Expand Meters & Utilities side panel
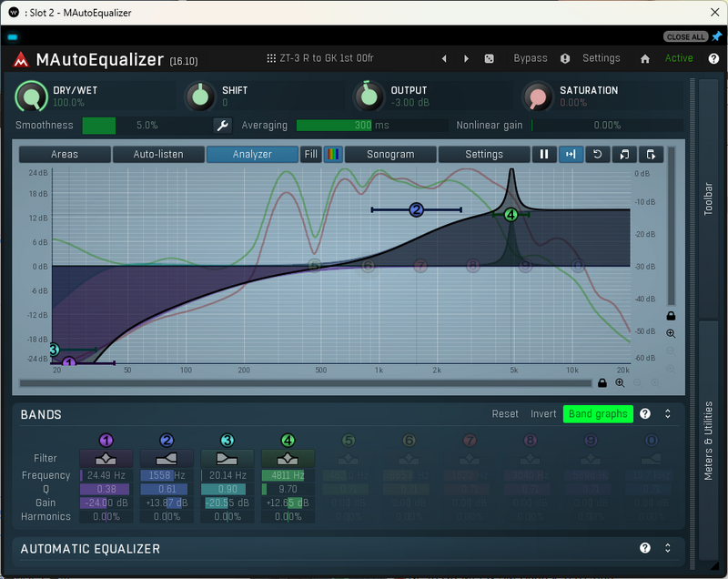The width and height of the screenshot is (728, 579). pos(708,441)
